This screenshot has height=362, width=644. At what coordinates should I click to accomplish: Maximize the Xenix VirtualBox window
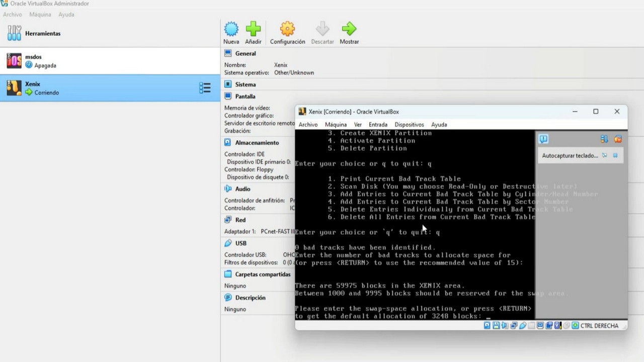pos(596,112)
